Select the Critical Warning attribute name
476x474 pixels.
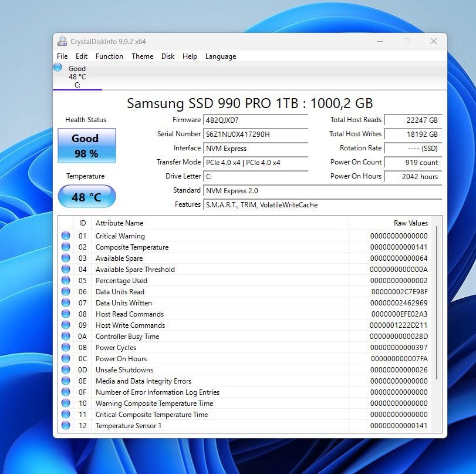(120, 236)
